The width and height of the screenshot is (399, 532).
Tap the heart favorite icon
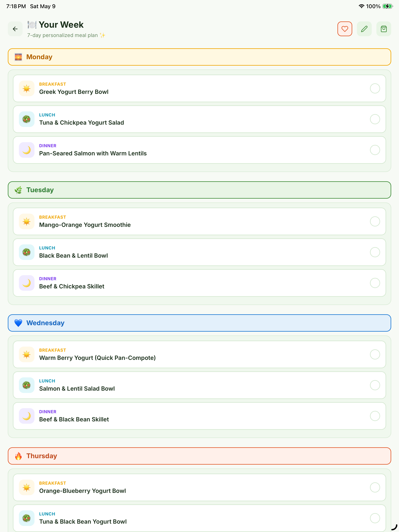coord(345,29)
